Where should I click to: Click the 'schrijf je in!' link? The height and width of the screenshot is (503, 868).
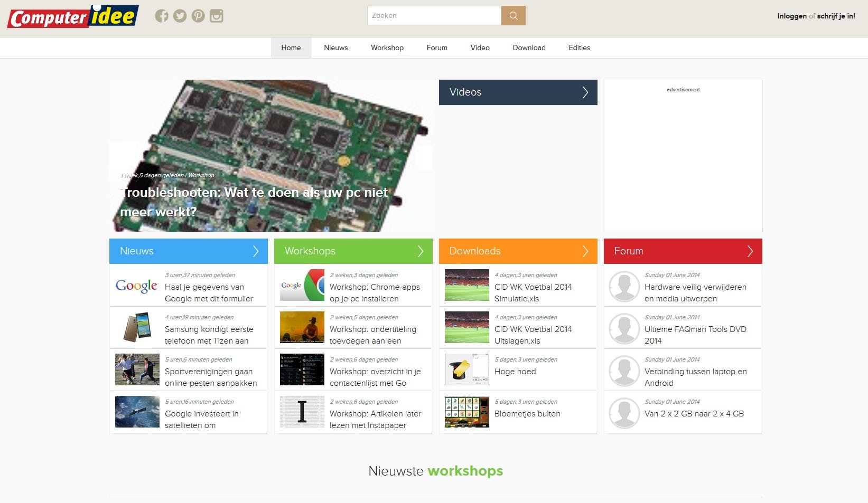tap(836, 16)
